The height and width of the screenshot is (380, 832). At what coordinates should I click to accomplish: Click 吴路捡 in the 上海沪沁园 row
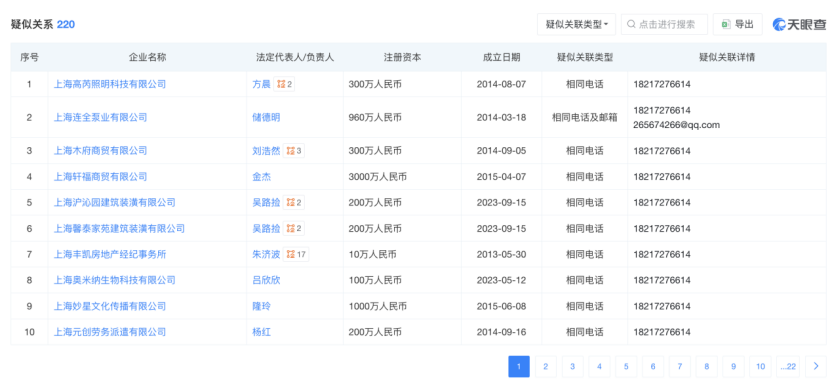coord(266,202)
